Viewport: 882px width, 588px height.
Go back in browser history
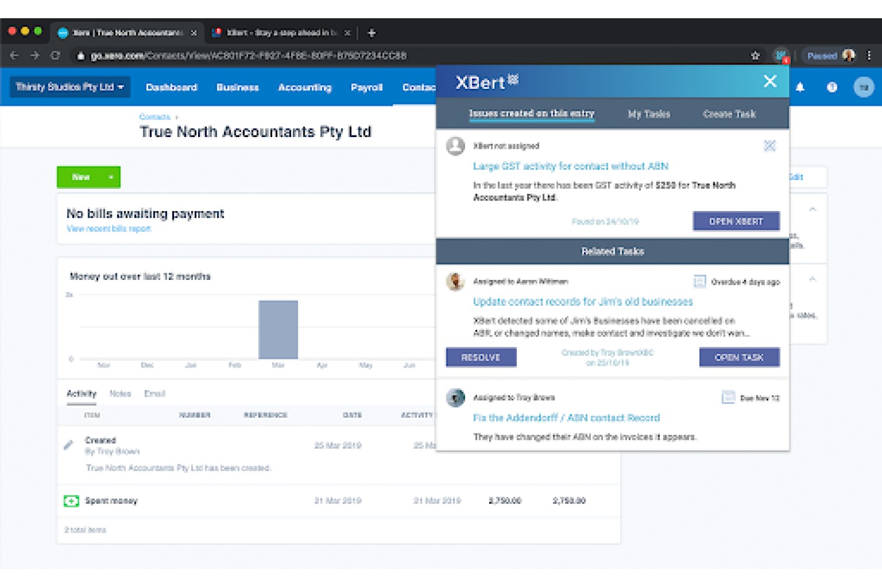point(15,56)
